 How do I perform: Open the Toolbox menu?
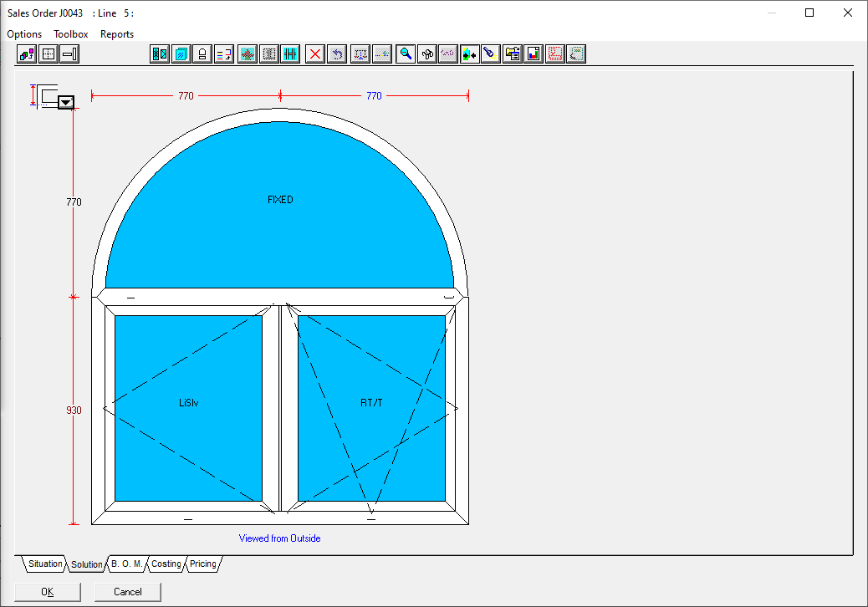click(71, 34)
